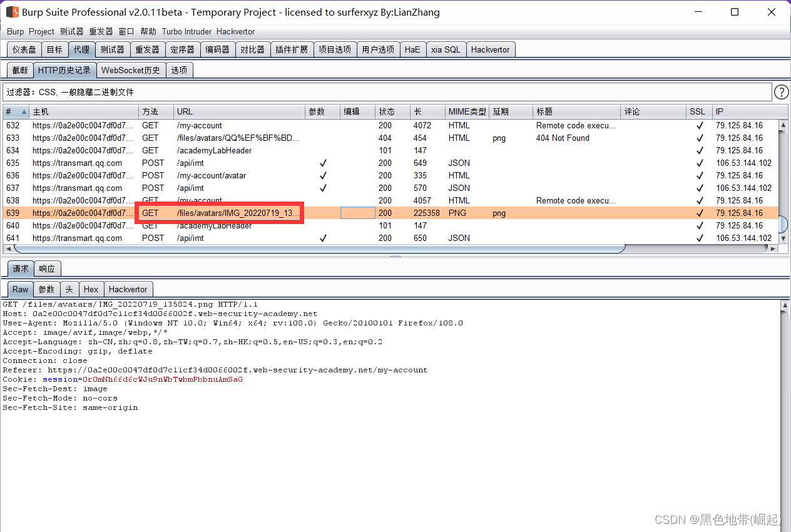Switch to the 重发器 main tab
This screenshot has height=532, width=791.
[x=148, y=49]
